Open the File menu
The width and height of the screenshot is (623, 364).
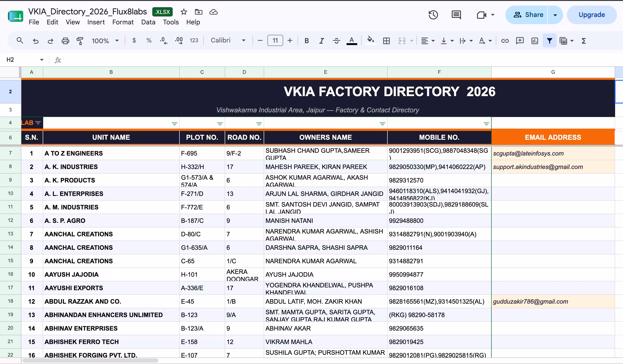tap(34, 22)
